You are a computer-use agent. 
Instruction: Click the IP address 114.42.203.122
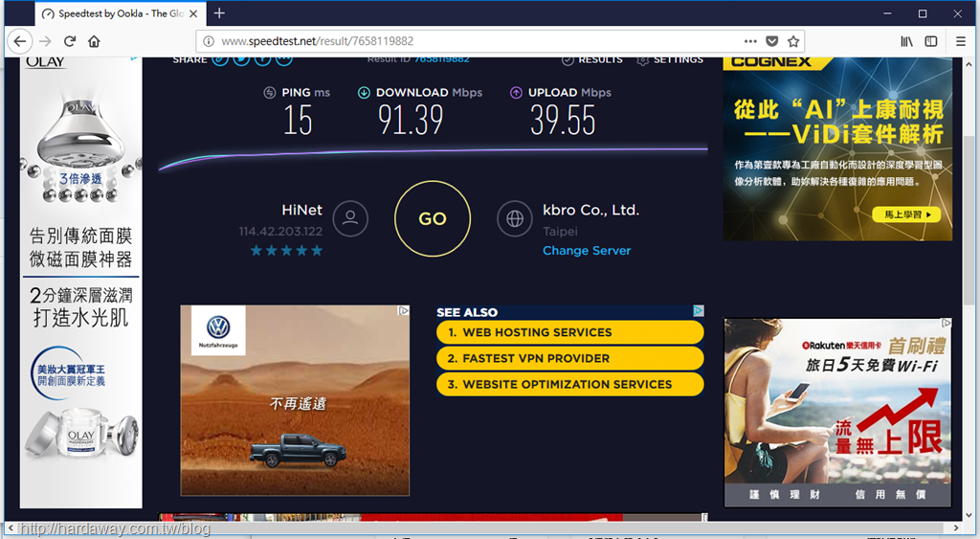280,232
